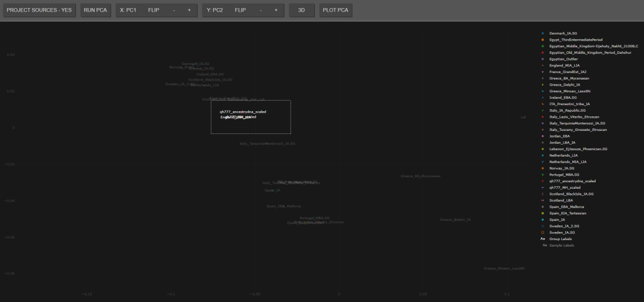The height and width of the screenshot is (302, 644).
Task: Click Spain_EBA_Mallorca label on the plot
Action: [x=284, y=206]
